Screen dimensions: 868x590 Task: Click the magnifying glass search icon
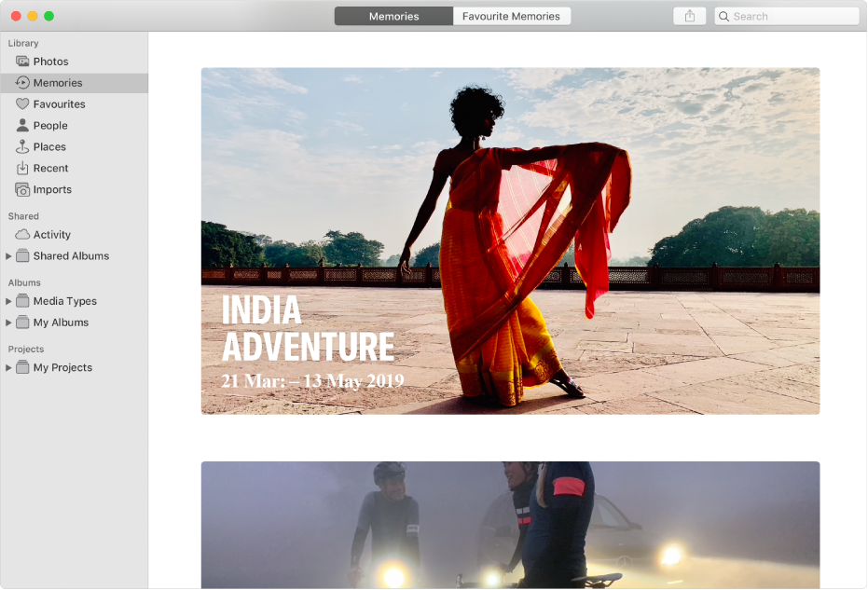tap(724, 17)
